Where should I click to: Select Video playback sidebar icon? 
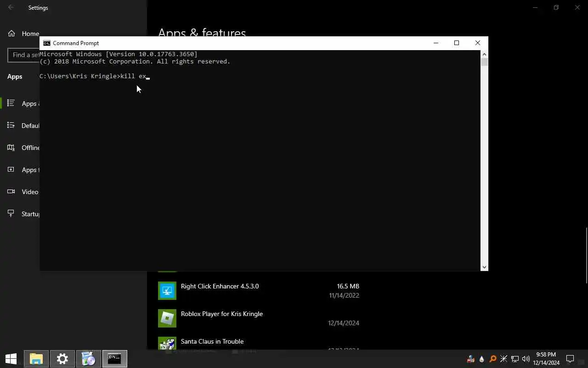pos(11,192)
